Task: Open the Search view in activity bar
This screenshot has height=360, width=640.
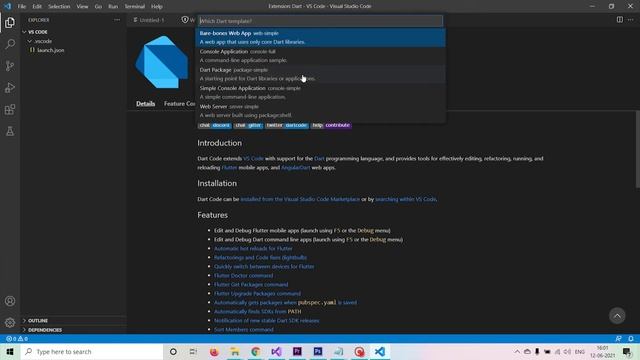Action: click(10, 44)
